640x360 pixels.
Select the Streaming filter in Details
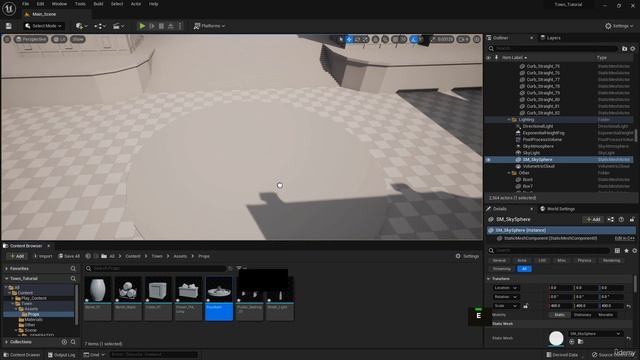pos(502,269)
